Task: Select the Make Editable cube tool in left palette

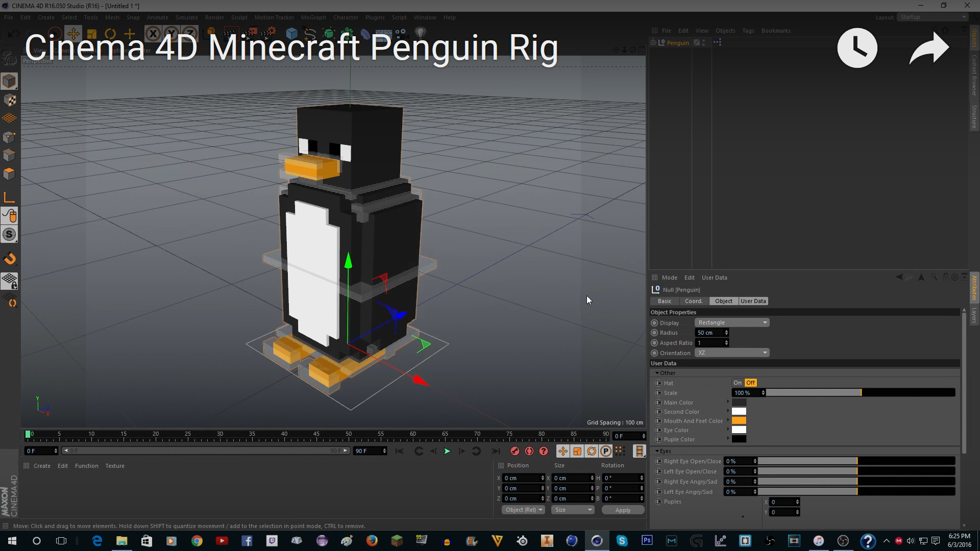Action: (x=9, y=81)
